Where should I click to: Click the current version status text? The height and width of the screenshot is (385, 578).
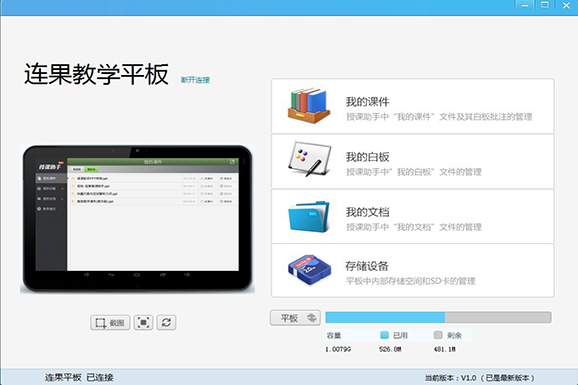[x=480, y=378]
